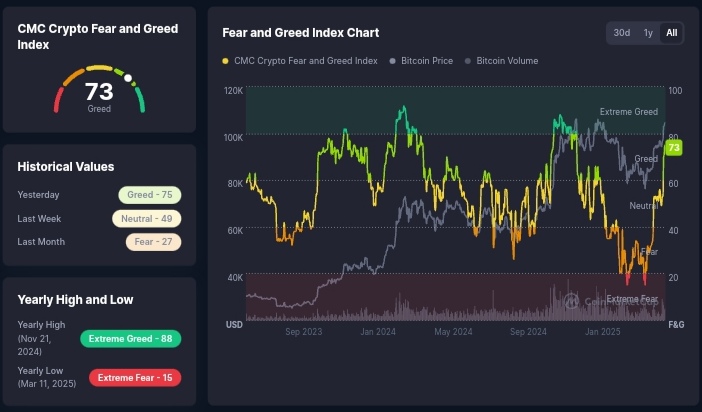Toggle the Bitcoin Price series legend
The height and width of the screenshot is (412, 702).
click(x=429, y=61)
